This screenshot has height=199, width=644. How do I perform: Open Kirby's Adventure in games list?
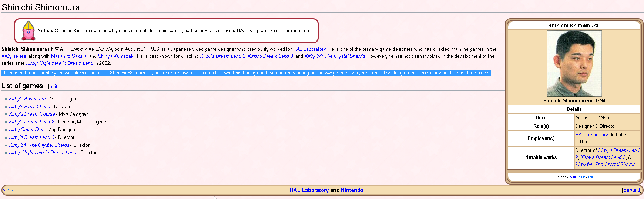(x=27, y=99)
